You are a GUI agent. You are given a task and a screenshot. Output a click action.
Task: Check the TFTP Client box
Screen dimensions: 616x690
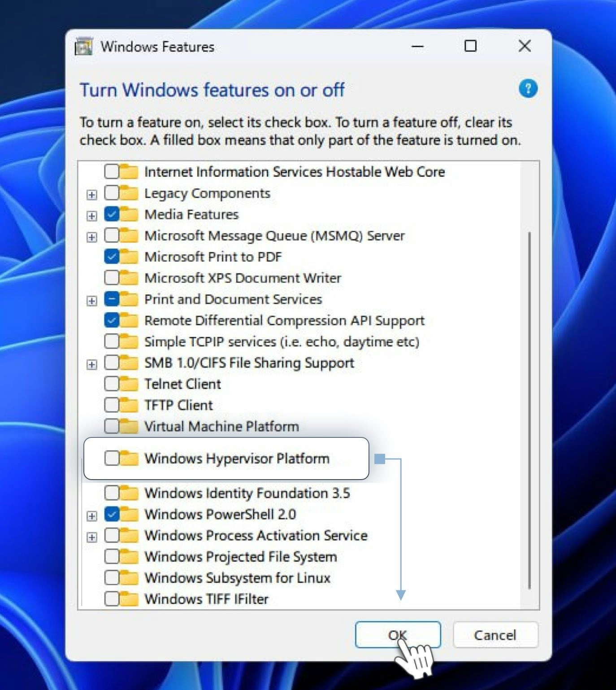point(111,405)
